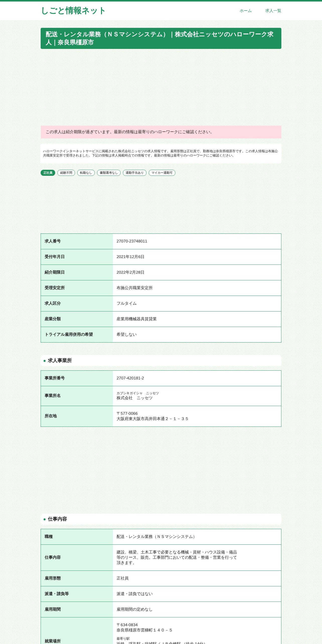Screen dimensions: 322x644
Task: Click the 就業場所 label cell
Action: (77, 631)
